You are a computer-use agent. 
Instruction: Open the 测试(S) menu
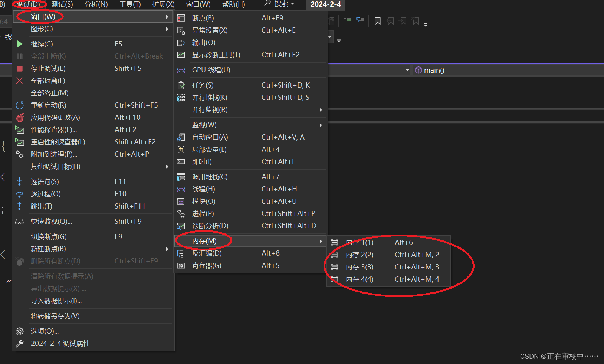point(62,4)
